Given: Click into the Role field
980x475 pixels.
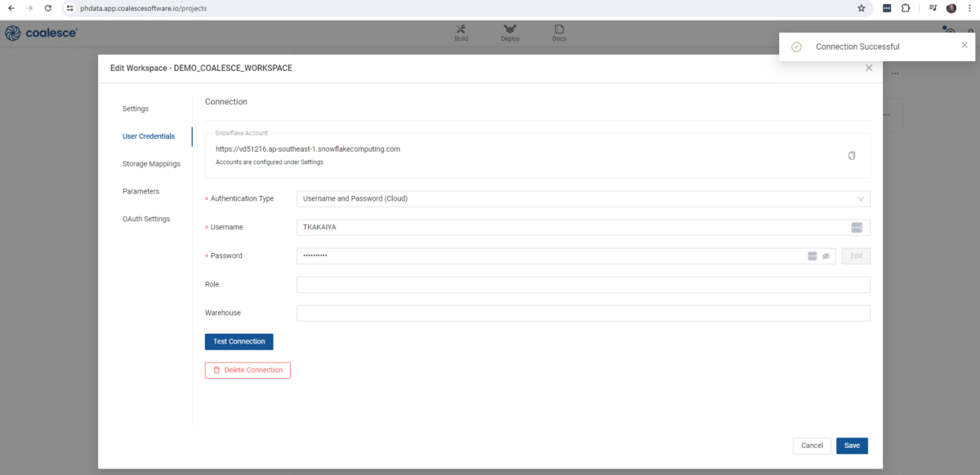Looking at the screenshot, I should (x=583, y=285).
